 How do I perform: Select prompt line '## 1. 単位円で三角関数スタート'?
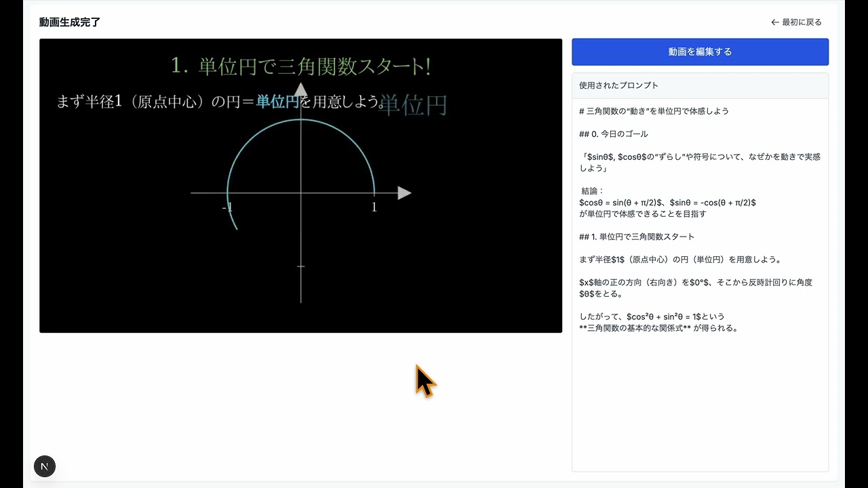(x=637, y=237)
